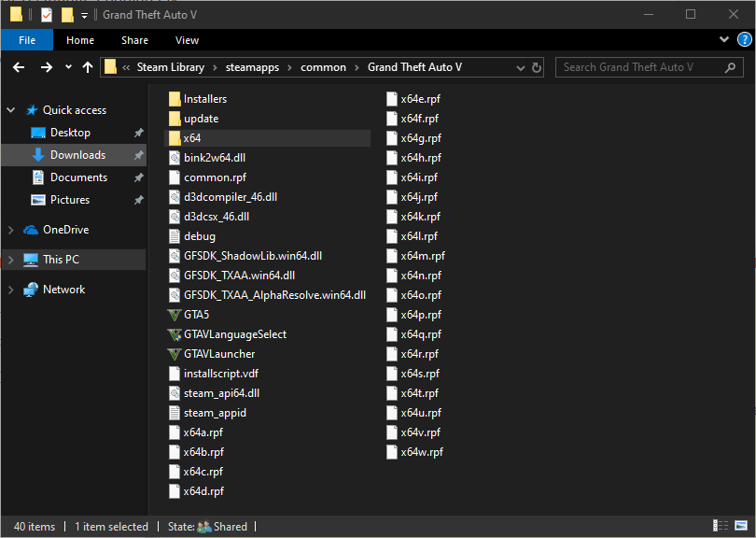Open the address bar history dropdown
756x538 pixels.
tap(518, 67)
